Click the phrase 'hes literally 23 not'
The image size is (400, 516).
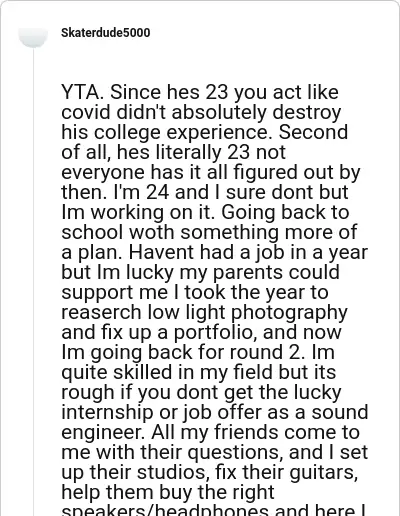[x=201, y=152]
